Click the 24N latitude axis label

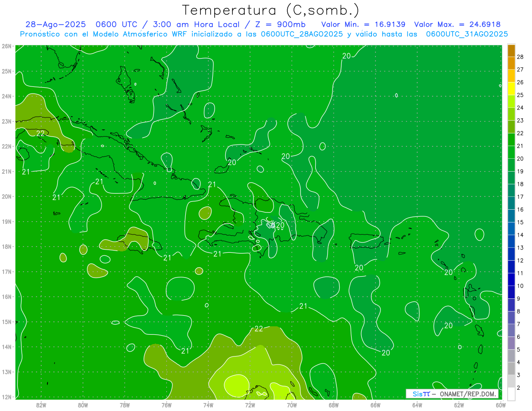(7, 96)
